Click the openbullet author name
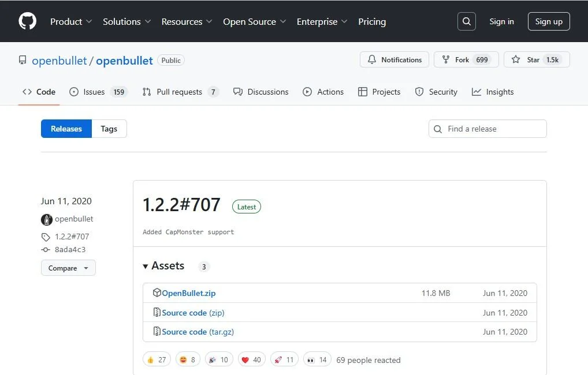 [x=74, y=219]
